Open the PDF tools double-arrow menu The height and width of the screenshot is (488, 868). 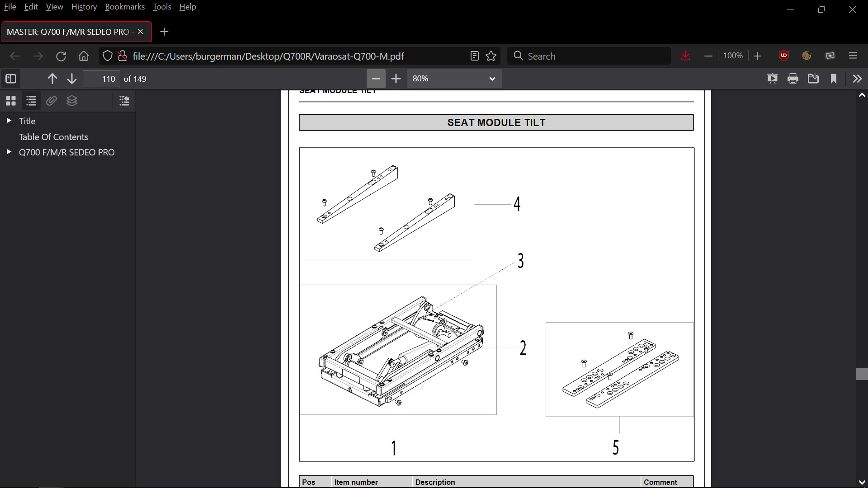pyautogui.click(x=857, y=79)
